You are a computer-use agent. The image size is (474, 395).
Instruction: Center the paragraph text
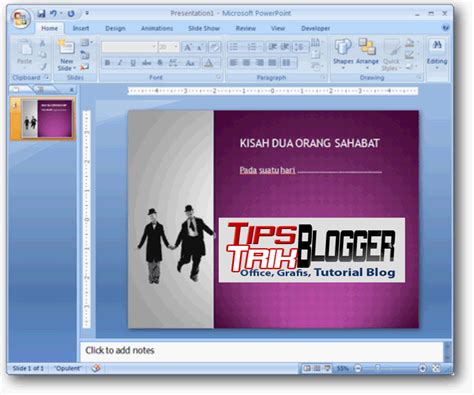tap(246, 63)
